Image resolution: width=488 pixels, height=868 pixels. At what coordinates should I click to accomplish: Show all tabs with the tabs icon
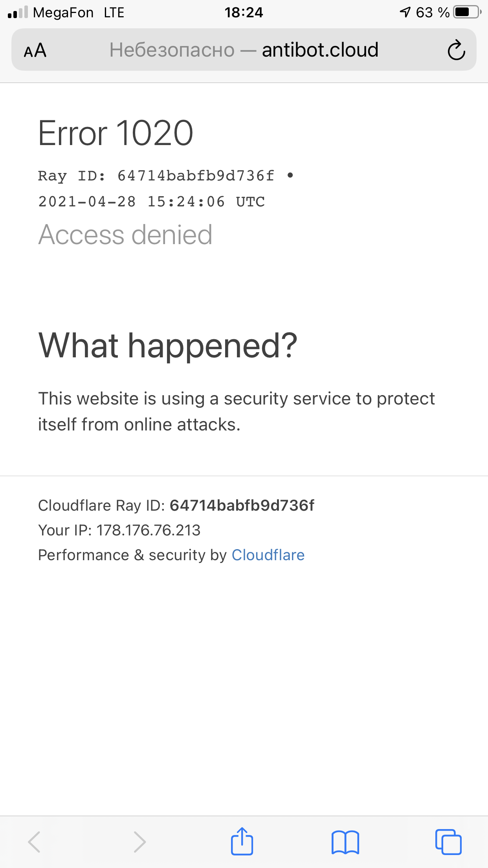448,842
